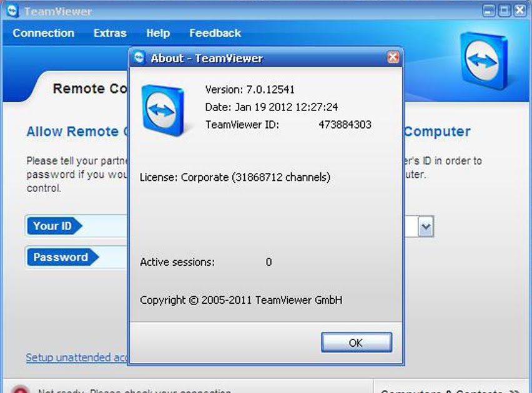Click the About dialog title bar icon
The height and width of the screenshot is (393, 532).
pyautogui.click(x=139, y=57)
